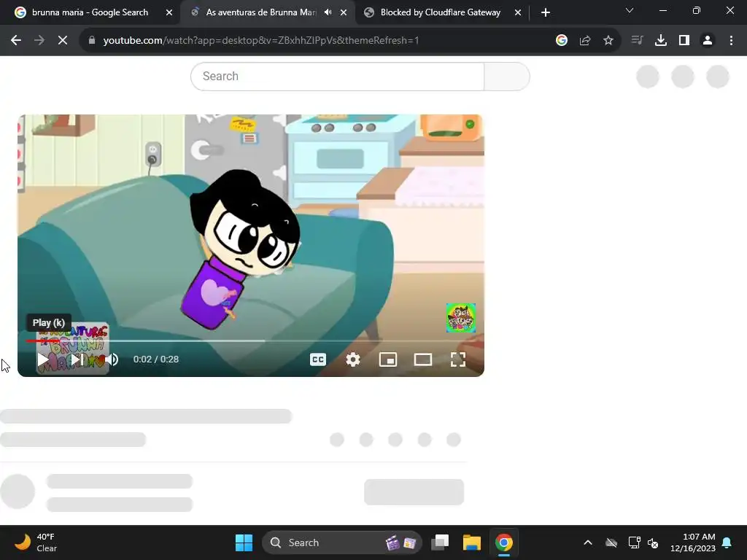The width and height of the screenshot is (747, 560).
Task: Share this page from the address bar
Action: pyautogui.click(x=585, y=41)
